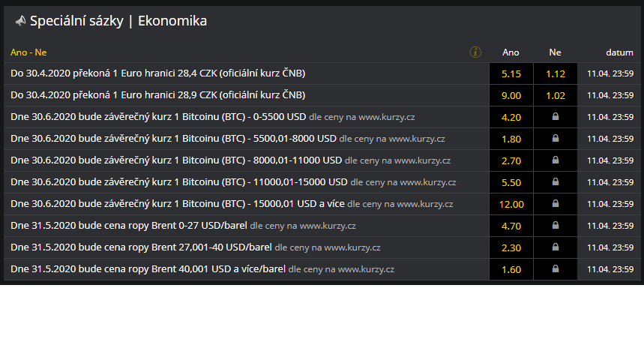Select Ne odds 1.12 for Euro 28,4 CZK
Image resolution: width=644 pixels, height=345 pixels.
click(x=556, y=73)
